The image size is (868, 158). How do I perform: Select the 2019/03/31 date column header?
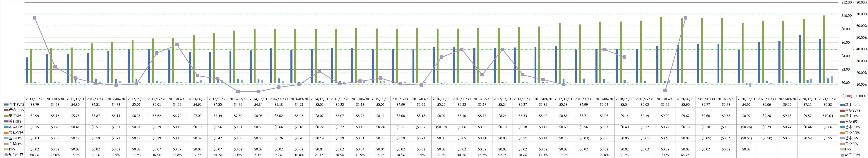click(665, 99)
